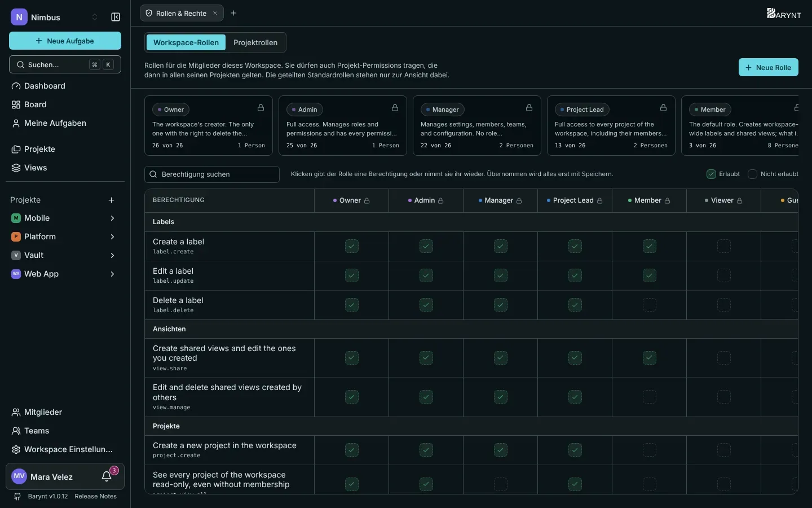Open Workspace Einstellungen gear icon
The height and width of the screenshot is (508, 812).
(x=16, y=449)
